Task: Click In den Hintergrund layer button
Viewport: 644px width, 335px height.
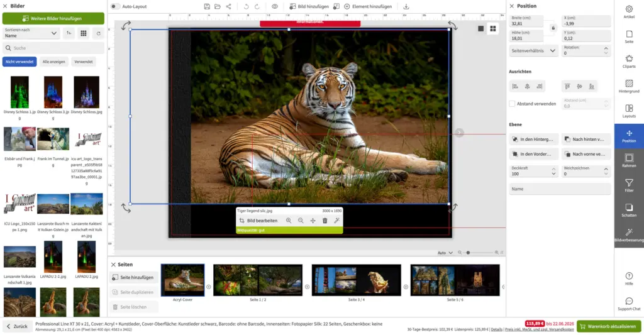Action: tap(533, 139)
